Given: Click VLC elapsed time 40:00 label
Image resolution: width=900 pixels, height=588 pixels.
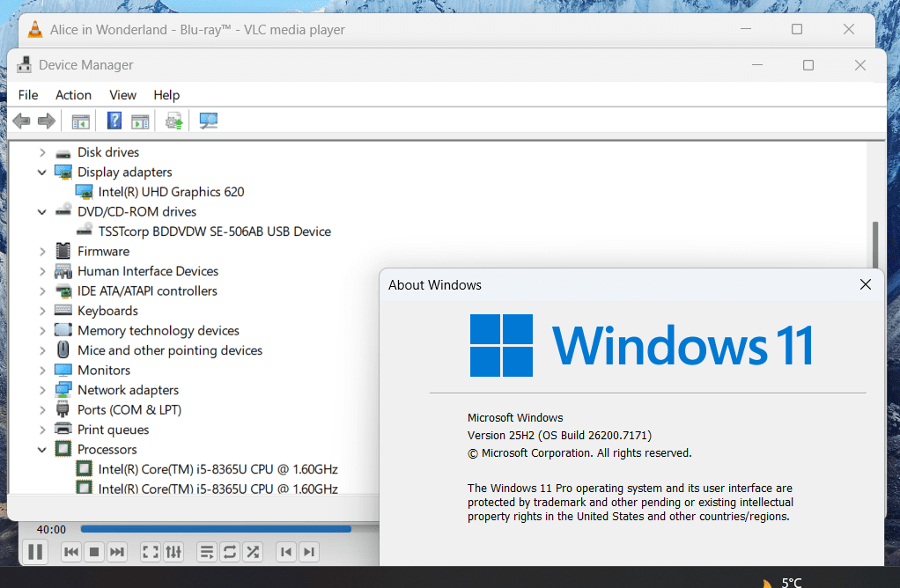Looking at the screenshot, I should tap(51, 530).
